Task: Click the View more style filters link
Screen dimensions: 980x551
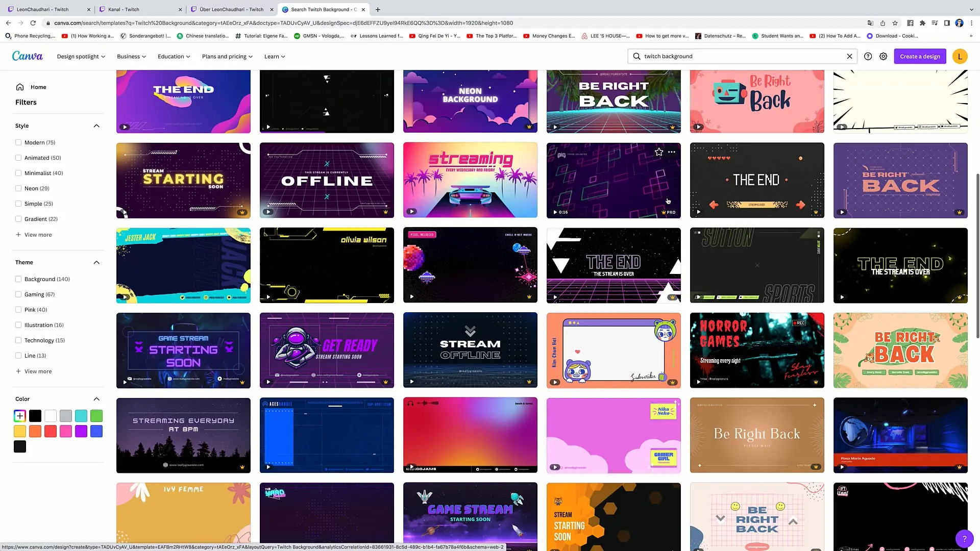Action: click(37, 235)
